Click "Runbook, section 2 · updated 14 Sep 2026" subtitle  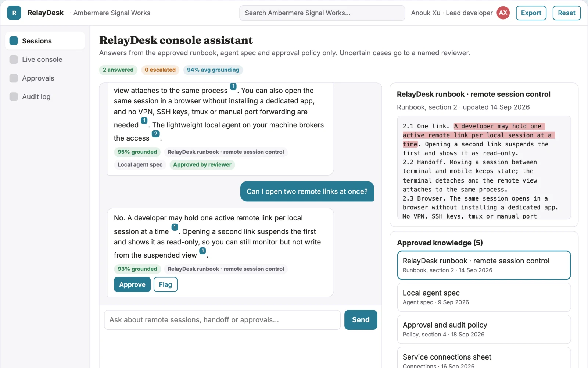(463, 107)
